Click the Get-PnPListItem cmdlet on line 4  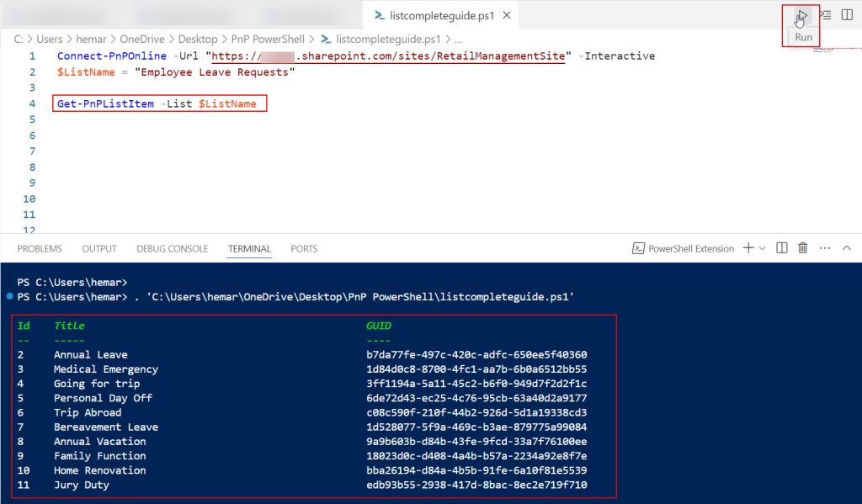click(105, 103)
